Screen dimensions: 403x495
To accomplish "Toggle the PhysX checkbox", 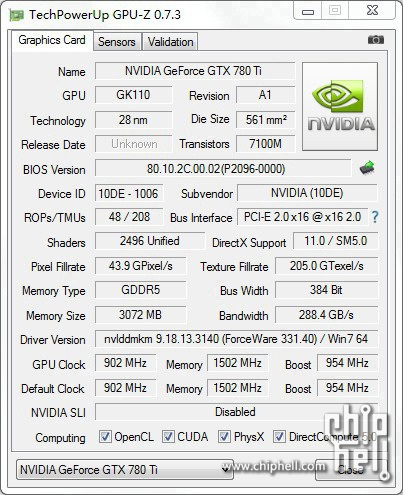I will [224, 436].
